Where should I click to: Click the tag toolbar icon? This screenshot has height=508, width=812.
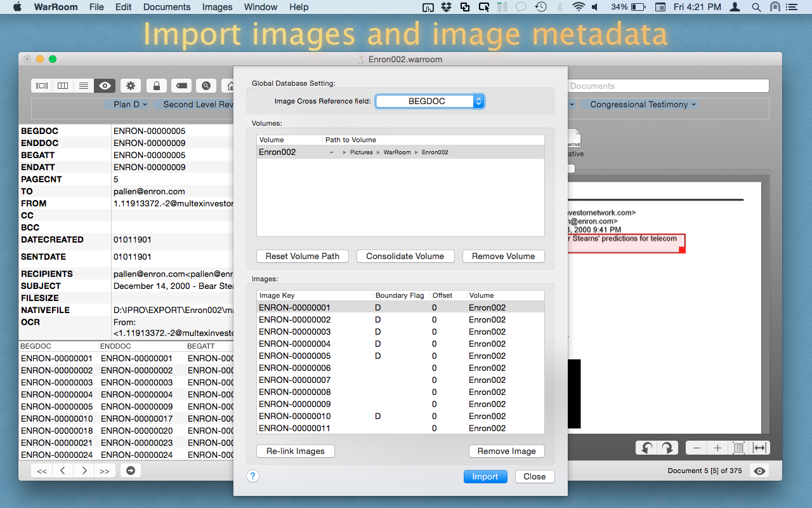click(x=181, y=86)
